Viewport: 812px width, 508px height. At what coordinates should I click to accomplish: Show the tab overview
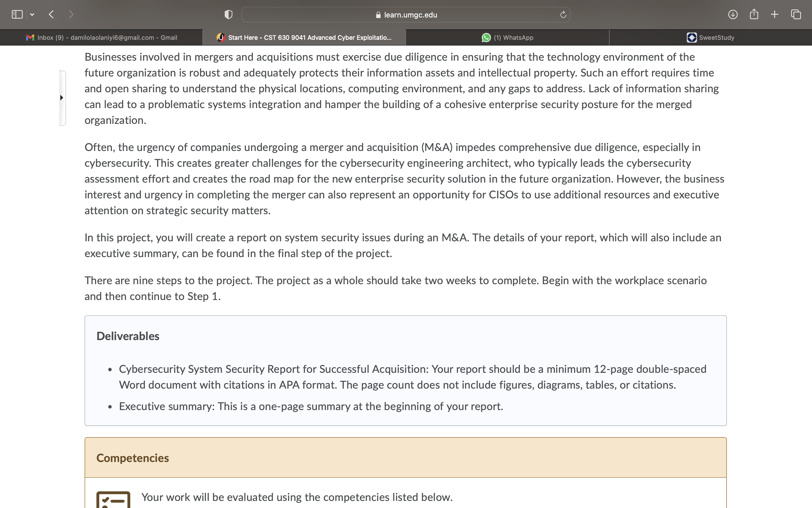[796, 14]
